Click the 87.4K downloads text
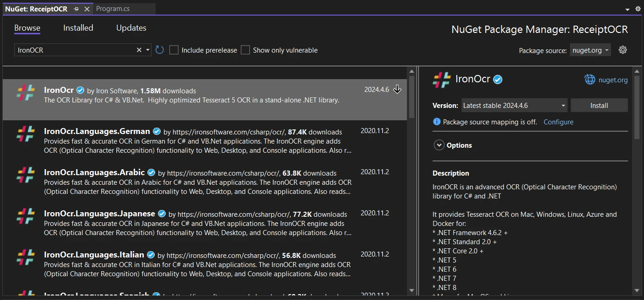Screen dimensions: 644x300 (315, 132)
